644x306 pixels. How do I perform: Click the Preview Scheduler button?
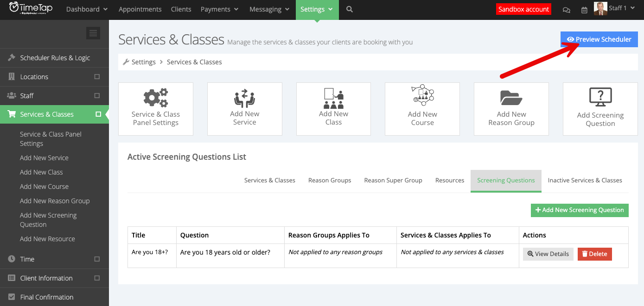tap(599, 39)
